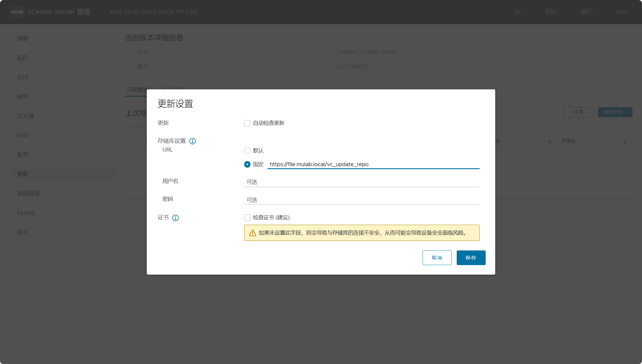Open Syslog in the sidebar

pos(26,213)
